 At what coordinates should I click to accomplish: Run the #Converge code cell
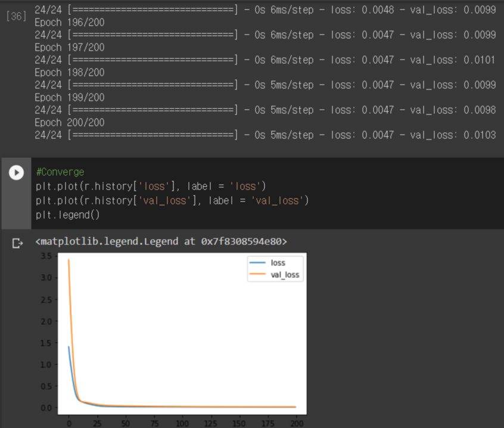pyautogui.click(x=17, y=173)
